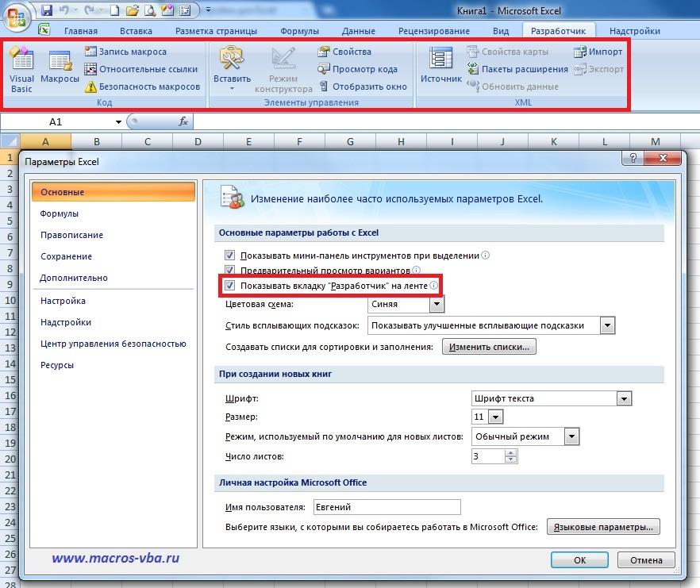Click the fx Insert Function button

(x=183, y=121)
